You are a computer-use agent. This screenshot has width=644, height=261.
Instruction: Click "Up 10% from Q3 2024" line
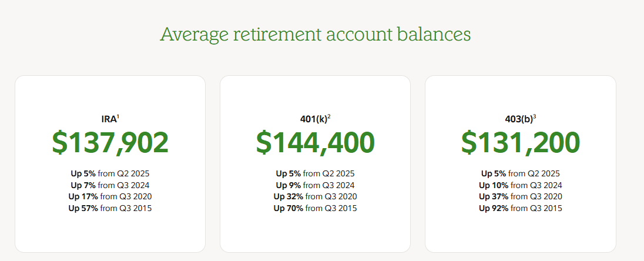pyautogui.click(x=520, y=185)
